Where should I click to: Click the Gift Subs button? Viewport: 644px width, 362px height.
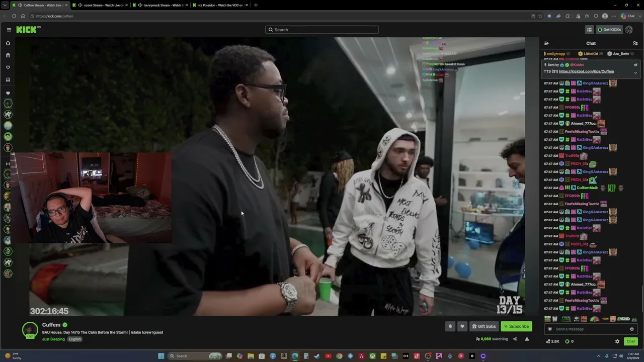pos(484,326)
